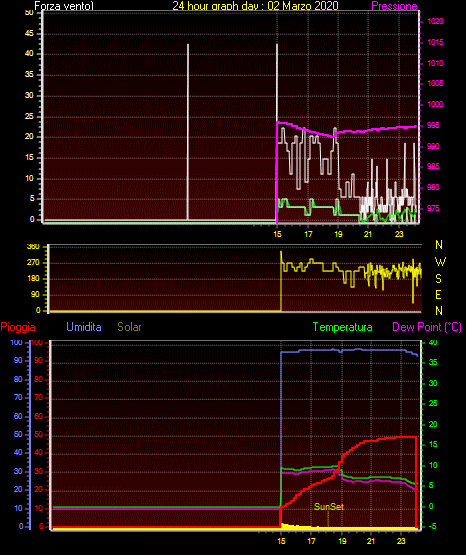This screenshot has height=555, width=466.
Task: Click the 24 hour graph date title
Action: click(x=255, y=5)
